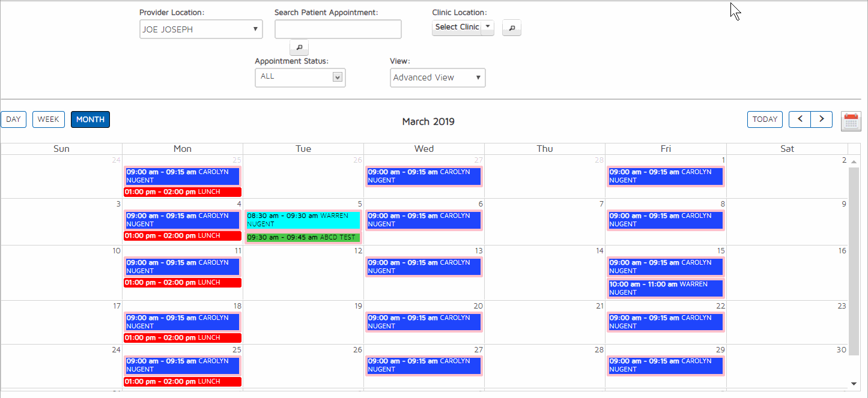Click the TODAY button
868x398 pixels.
coord(765,119)
